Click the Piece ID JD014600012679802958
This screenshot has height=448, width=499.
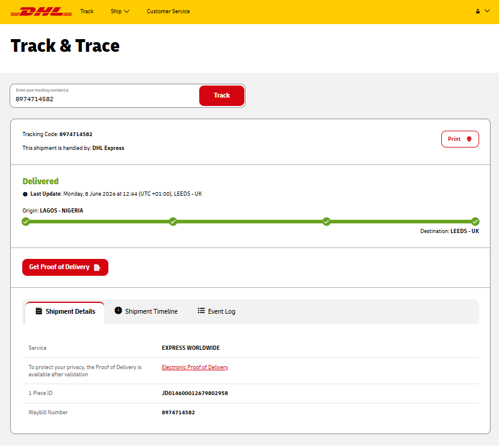[x=195, y=393]
